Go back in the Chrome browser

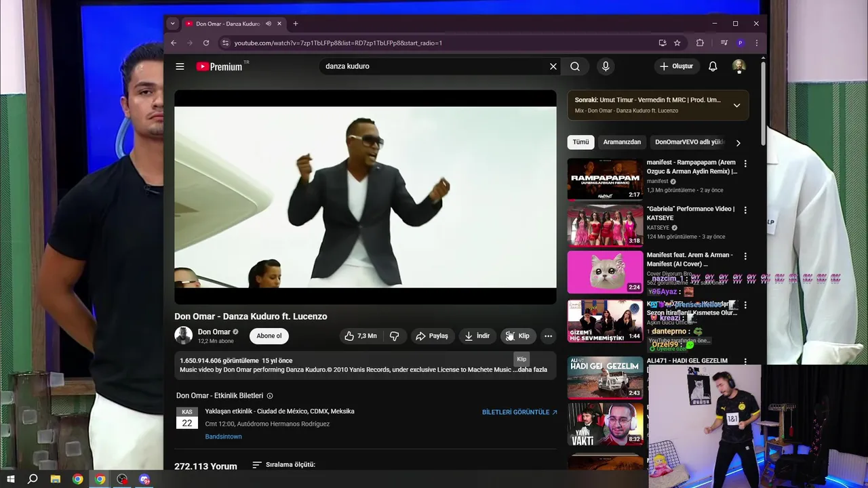coord(174,43)
